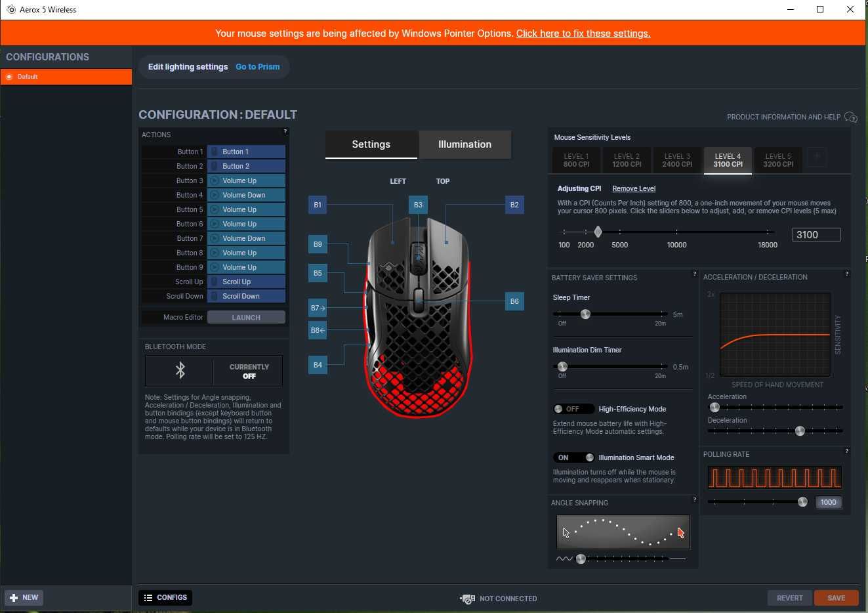
Task: Click the Illumination Dim Timer slider handle
Action: point(562,367)
